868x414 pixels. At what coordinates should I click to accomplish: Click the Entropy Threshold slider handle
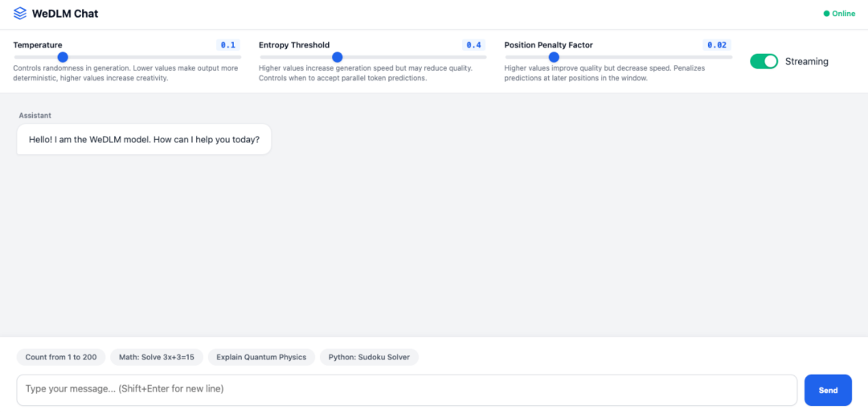pyautogui.click(x=337, y=57)
